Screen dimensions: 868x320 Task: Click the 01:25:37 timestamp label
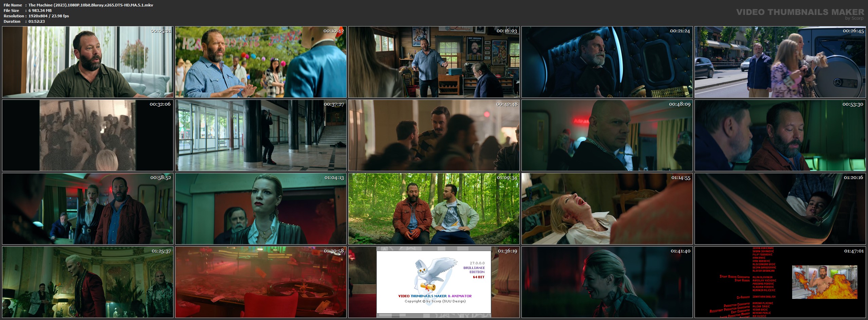[161, 251]
